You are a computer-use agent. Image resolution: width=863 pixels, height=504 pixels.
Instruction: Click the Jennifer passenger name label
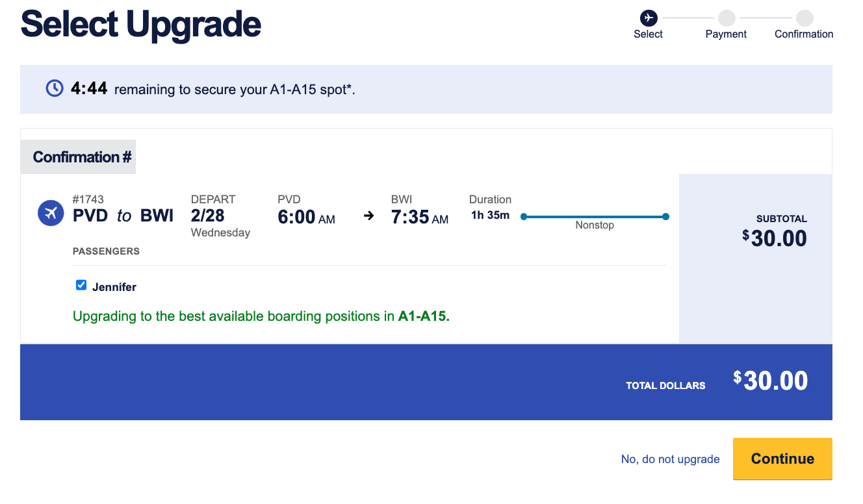pyautogui.click(x=114, y=286)
